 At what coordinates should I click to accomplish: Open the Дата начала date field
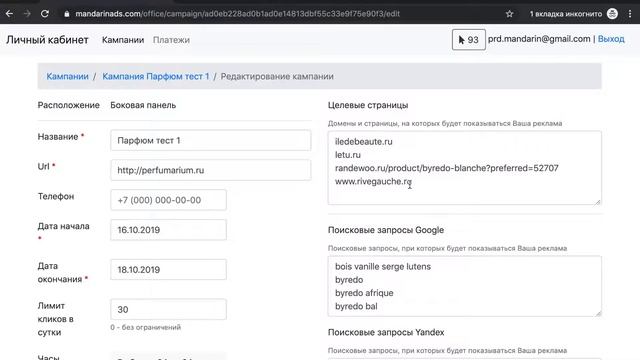pyautogui.click(x=168, y=230)
